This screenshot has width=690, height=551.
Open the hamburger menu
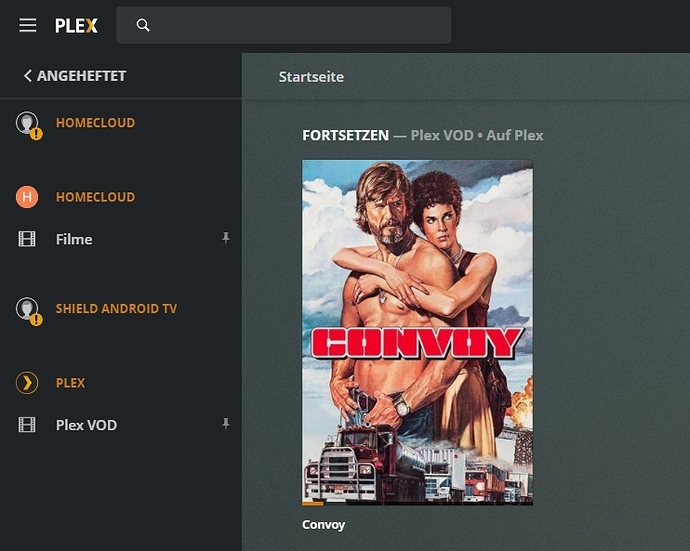pos(28,25)
